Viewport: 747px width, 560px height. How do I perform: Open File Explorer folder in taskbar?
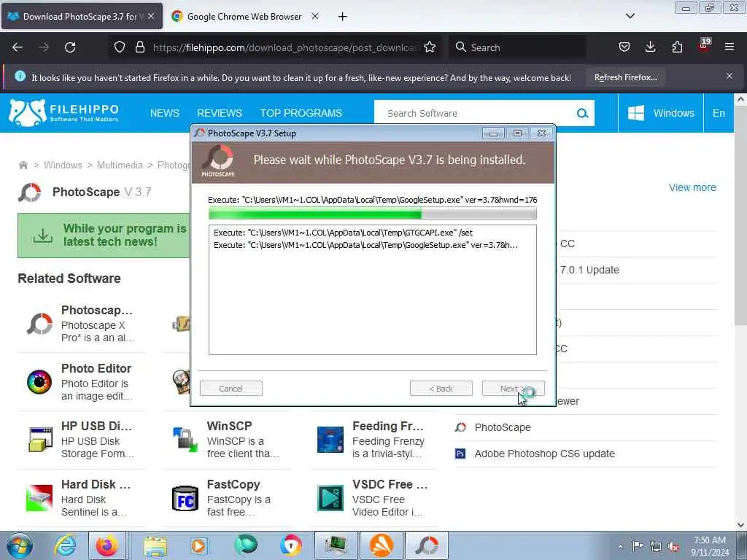[155, 545]
